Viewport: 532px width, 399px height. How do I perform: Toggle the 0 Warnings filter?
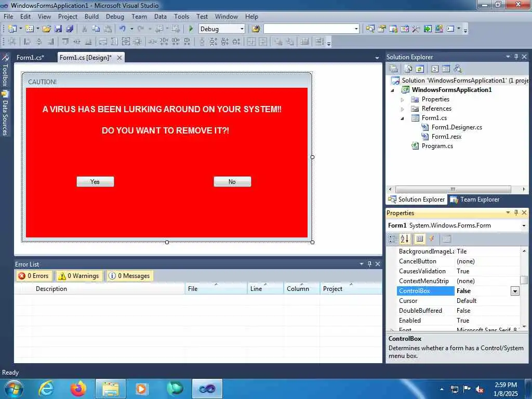pyautogui.click(x=79, y=276)
